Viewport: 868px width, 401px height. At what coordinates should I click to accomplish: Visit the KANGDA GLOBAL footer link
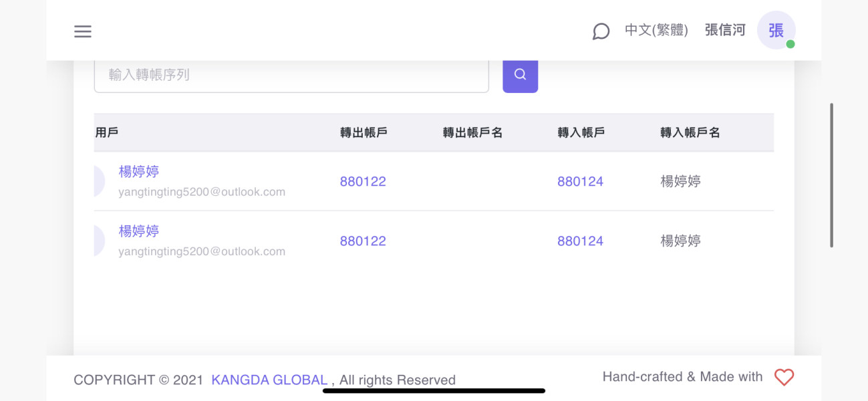point(269,380)
